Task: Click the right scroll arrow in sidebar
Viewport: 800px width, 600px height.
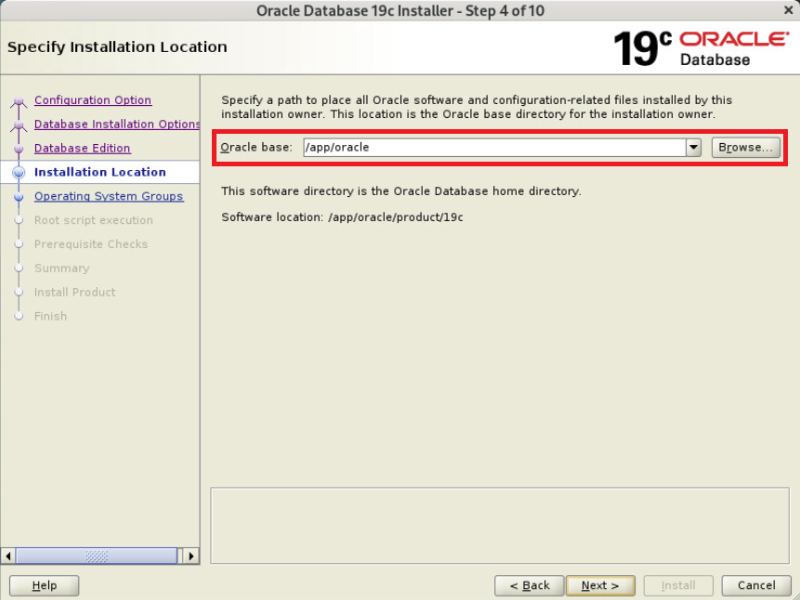Action: pos(191,556)
